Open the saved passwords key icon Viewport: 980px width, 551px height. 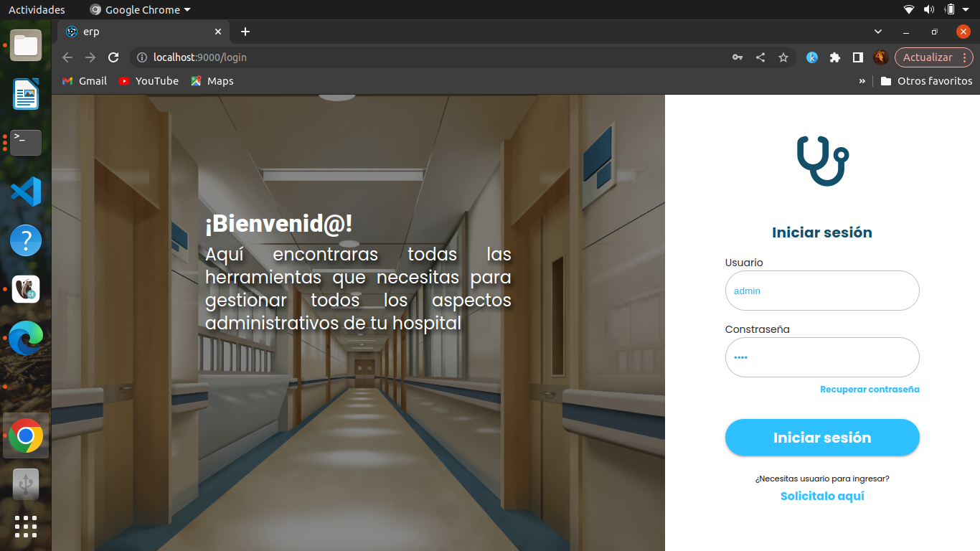(738, 57)
